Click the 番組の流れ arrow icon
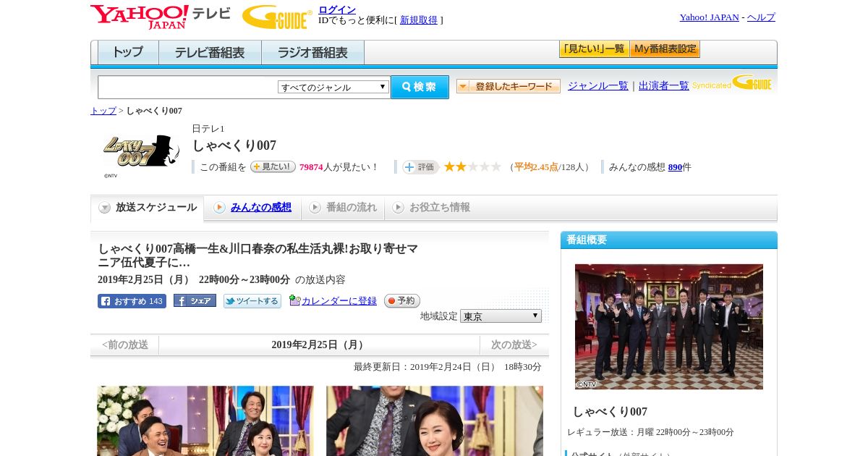Viewport: 868px width, 456px height. point(315,208)
